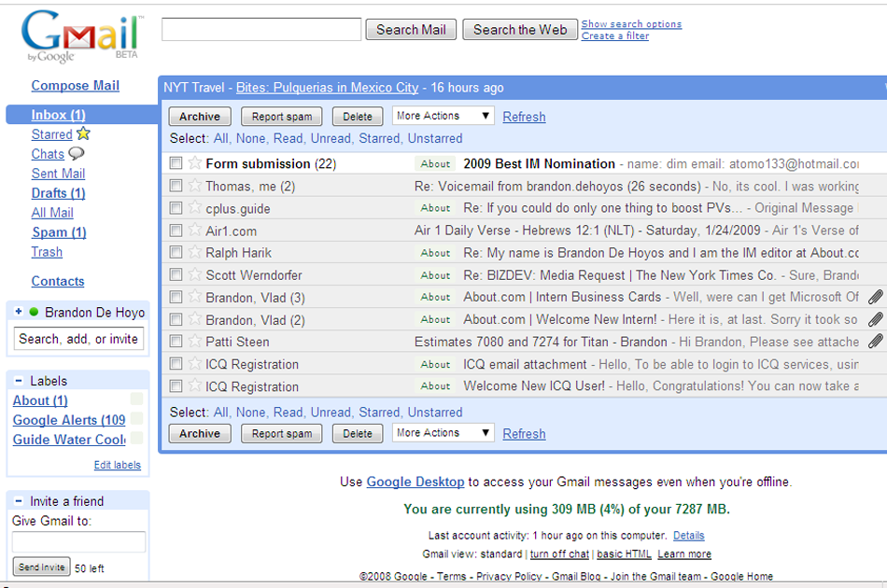Click the top Report spam button
Viewport: 887px width, 588px height.
282,117
